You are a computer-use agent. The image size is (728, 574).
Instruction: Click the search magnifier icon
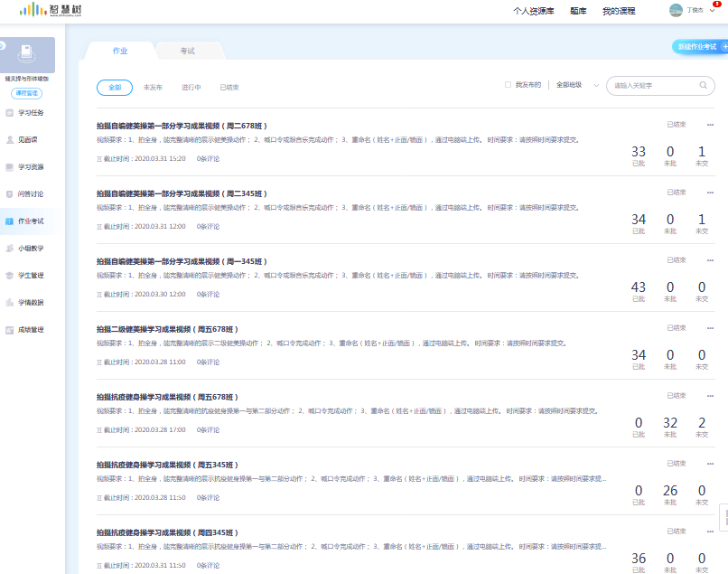tap(704, 85)
